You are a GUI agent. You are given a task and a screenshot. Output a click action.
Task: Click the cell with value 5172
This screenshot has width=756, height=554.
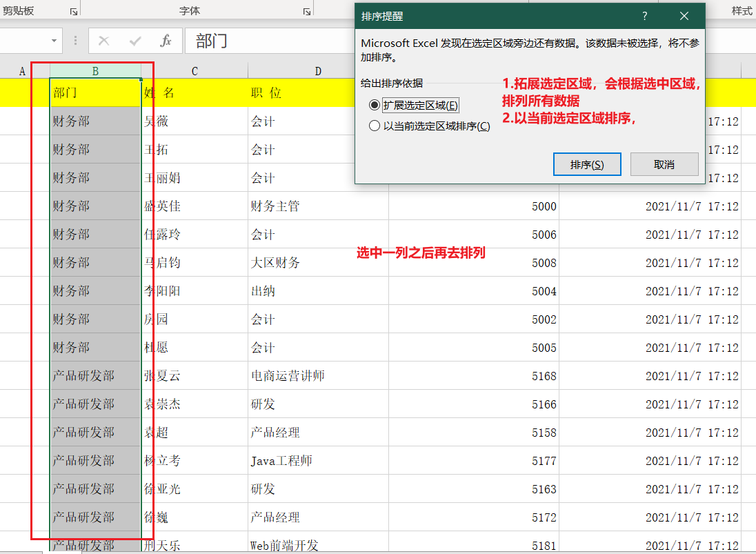(474, 517)
